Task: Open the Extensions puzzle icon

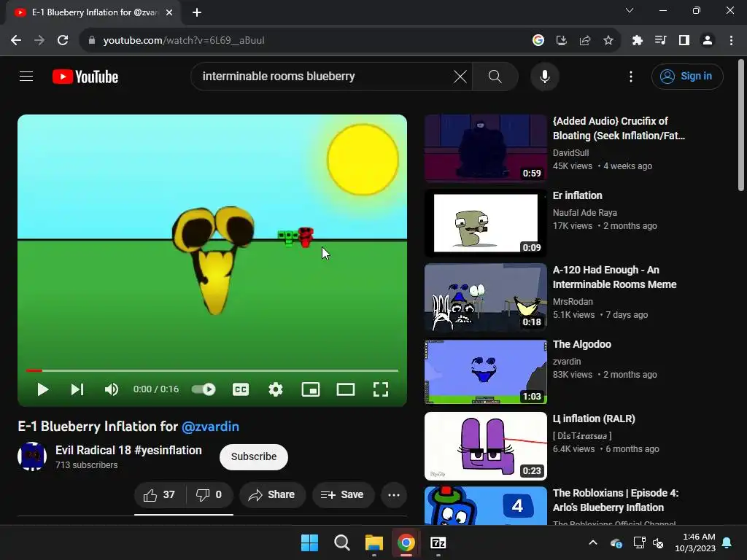Action: [638, 41]
